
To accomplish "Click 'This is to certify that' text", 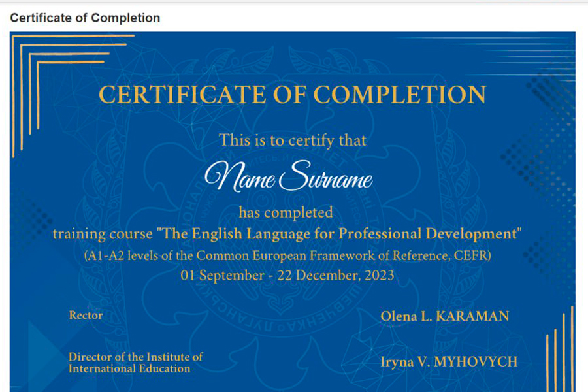I will tap(292, 140).
